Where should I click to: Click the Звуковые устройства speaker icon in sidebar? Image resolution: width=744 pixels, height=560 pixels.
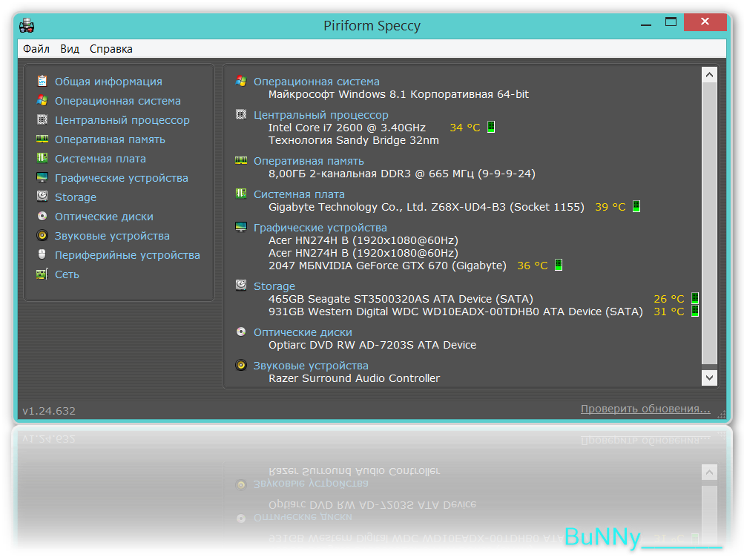pos(42,235)
